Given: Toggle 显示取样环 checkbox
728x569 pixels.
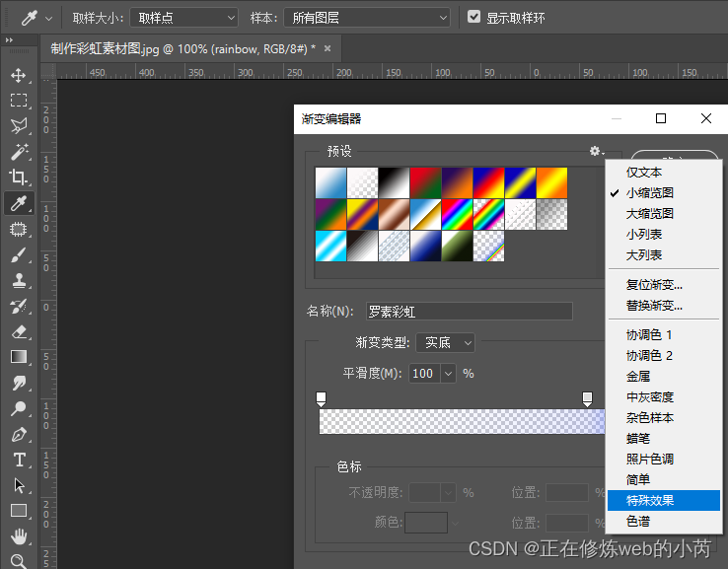Looking at the screenshot, I should click(473, 17).
